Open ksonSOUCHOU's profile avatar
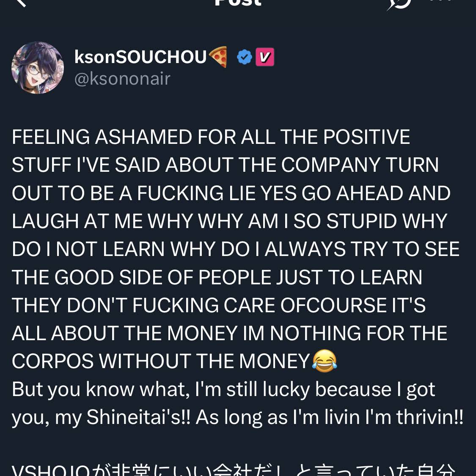The image size is (476, 476). tap(38, 68)
